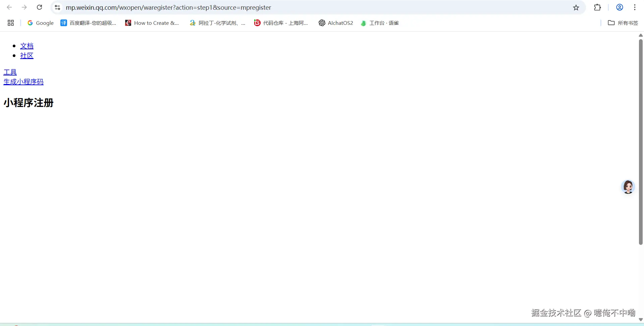
Task: Open the Extensions puzzle icon
Action: 597,7
